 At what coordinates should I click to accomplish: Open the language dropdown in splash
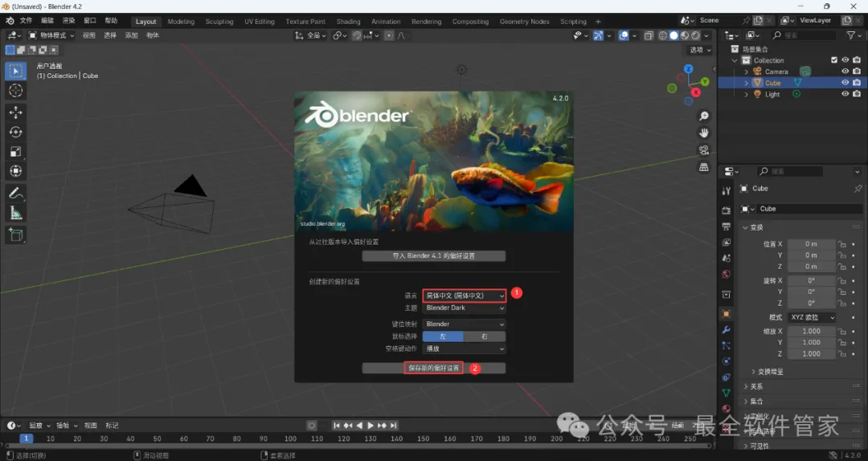(465, 296)
